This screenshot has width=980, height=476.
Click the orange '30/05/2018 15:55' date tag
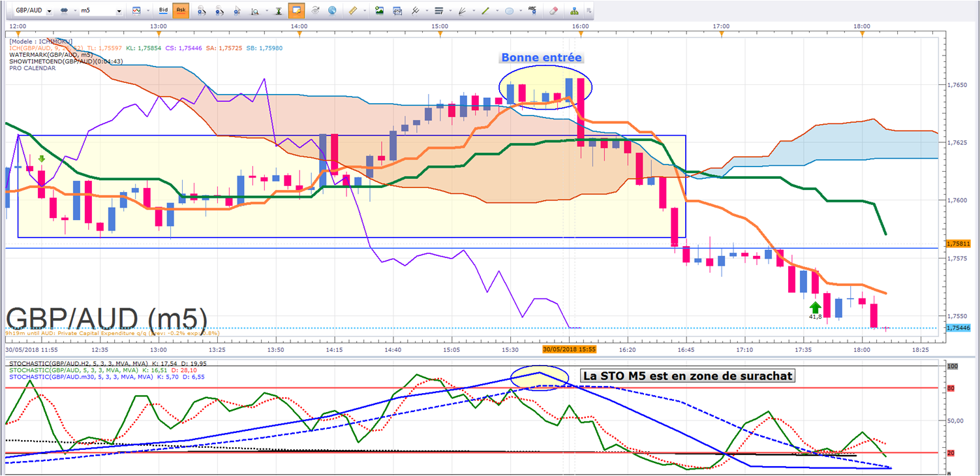570,349
